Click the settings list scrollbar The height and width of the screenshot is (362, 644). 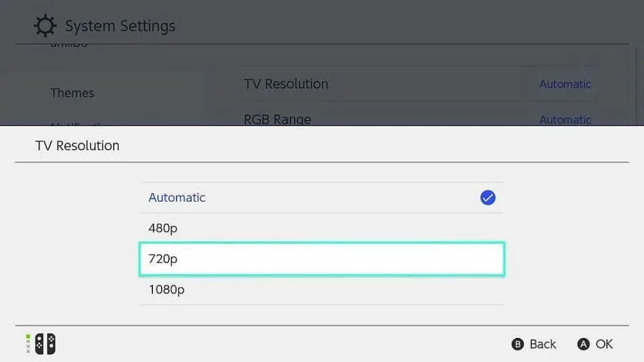636,86
